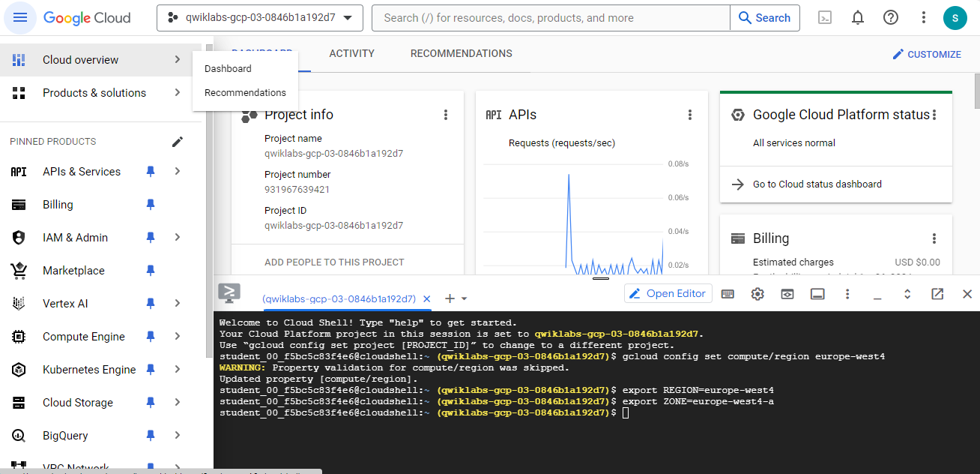This screenshot has height=474, width=980.
Task: Expand the Kubernetes Engine submenu arrow
Action: (x=178, y=370)
